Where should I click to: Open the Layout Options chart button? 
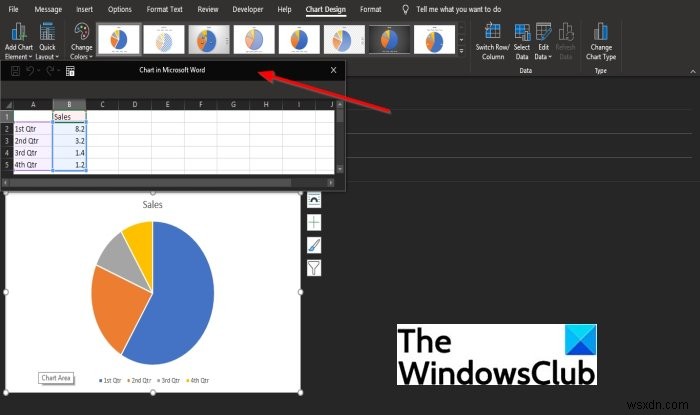(314, 199)
